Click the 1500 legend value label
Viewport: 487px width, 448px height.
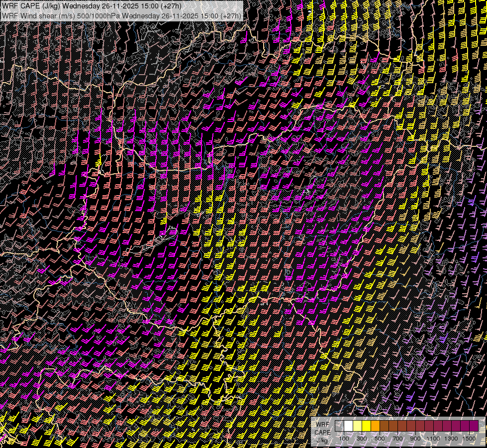pos(469,438)
